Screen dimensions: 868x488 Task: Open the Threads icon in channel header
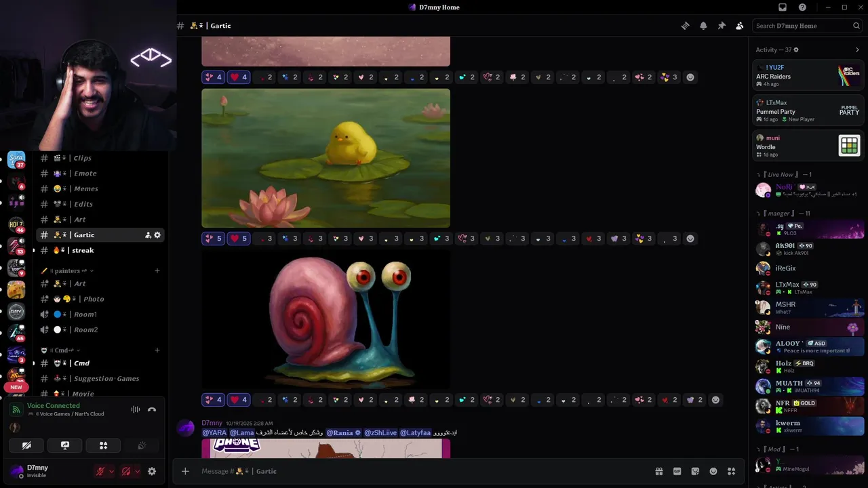point(685,26)
